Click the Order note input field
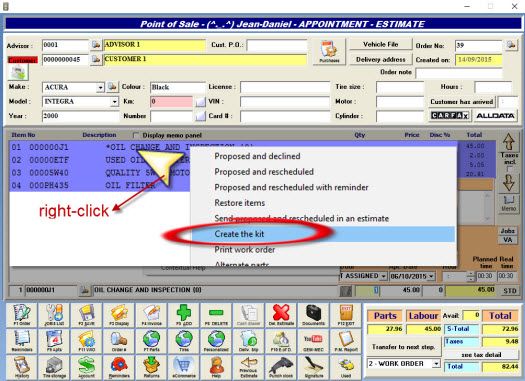Image resolution: width=525 pixels, height=381 pixels. (459, 72)
